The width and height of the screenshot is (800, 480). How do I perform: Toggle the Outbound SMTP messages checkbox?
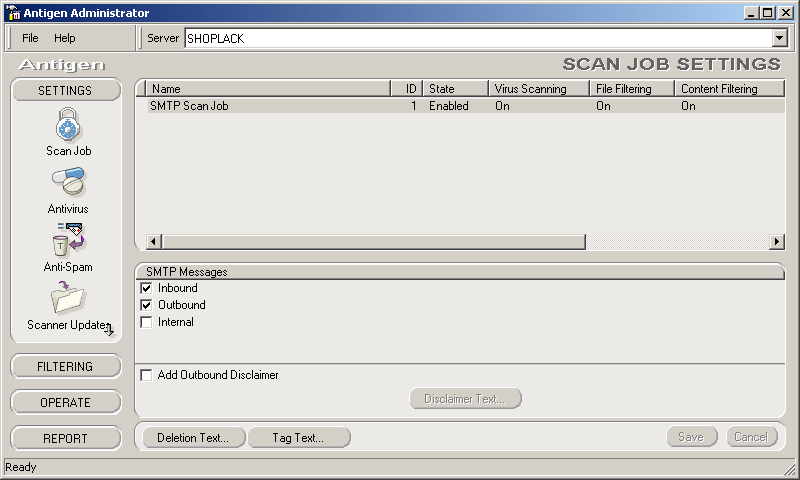(x=146, y=305)
